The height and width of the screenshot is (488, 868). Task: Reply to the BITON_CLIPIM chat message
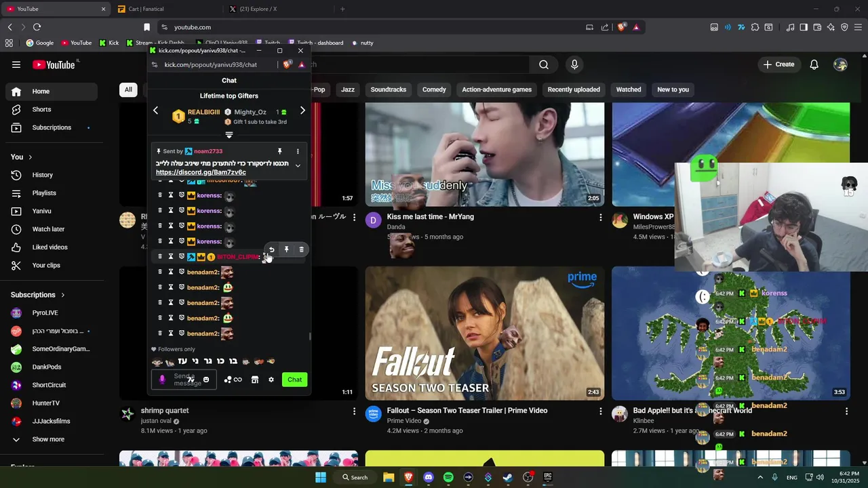pyautogui.click(x=271, y=249)
